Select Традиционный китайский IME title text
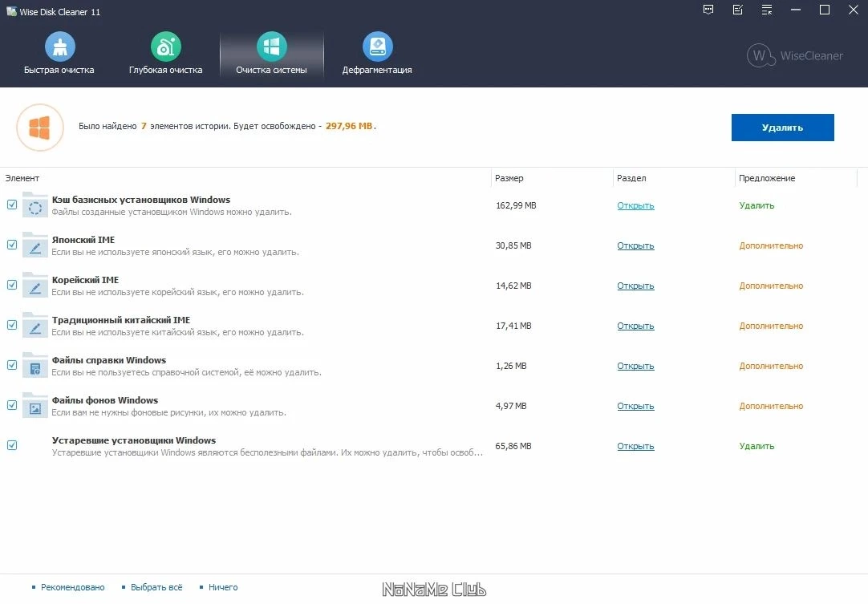868x604 pixels. click(x=120, y=320)
